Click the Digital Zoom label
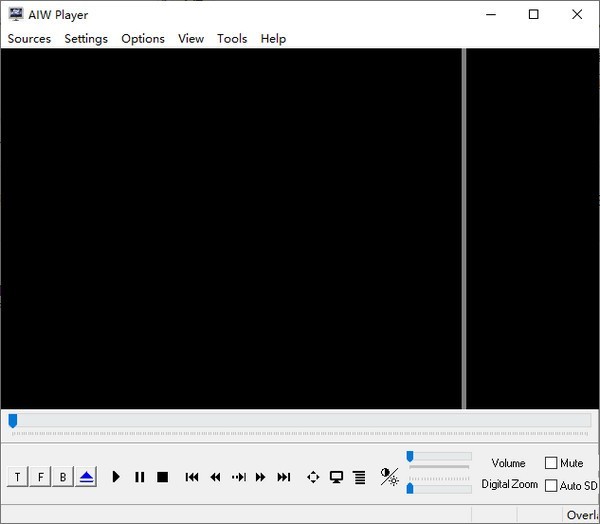Screen dimensions: 600x524 [509, 484]
